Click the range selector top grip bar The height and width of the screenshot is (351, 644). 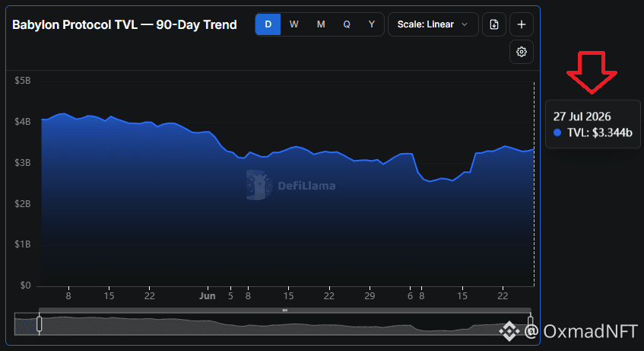284,310
